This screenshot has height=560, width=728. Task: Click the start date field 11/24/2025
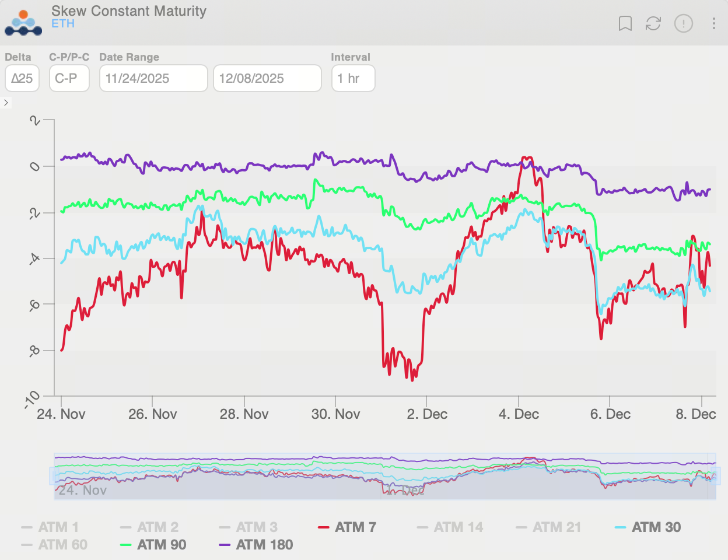tap(153, 78)
